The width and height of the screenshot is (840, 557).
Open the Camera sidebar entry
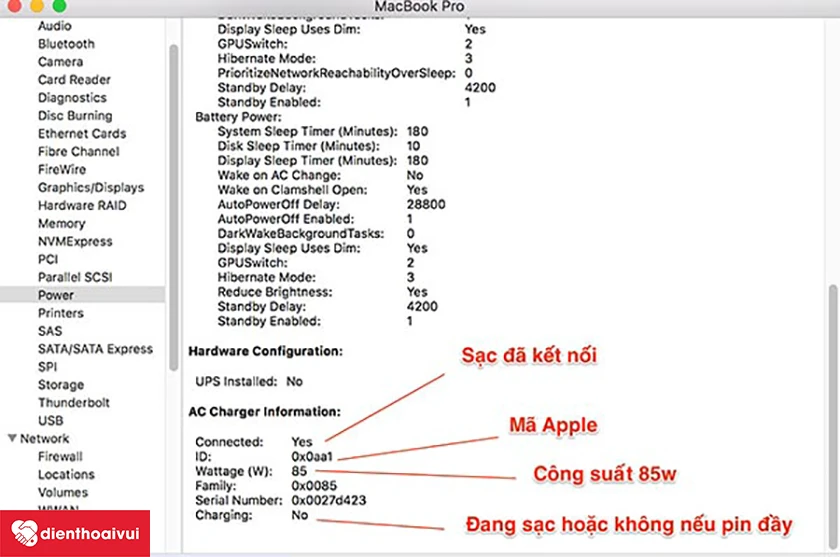(60, 62)
